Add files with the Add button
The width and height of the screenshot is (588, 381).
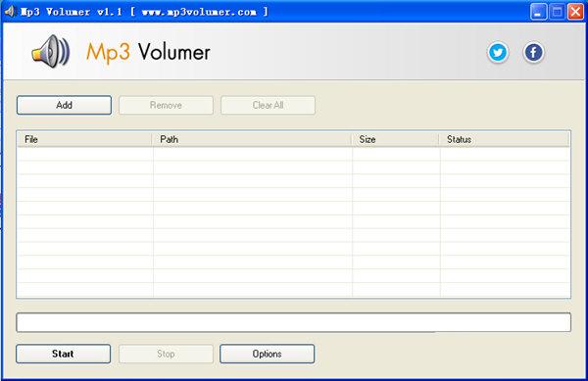click(64, 105)
